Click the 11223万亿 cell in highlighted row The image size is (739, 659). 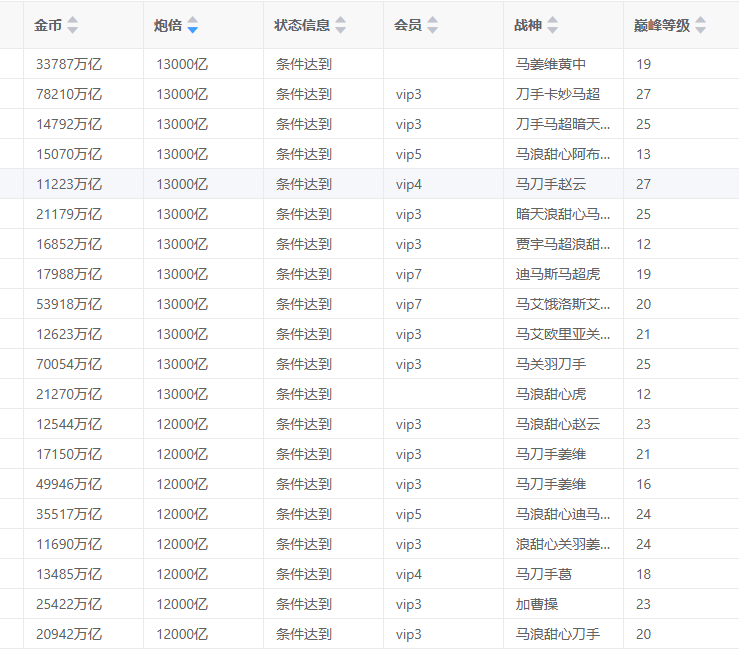69,184
